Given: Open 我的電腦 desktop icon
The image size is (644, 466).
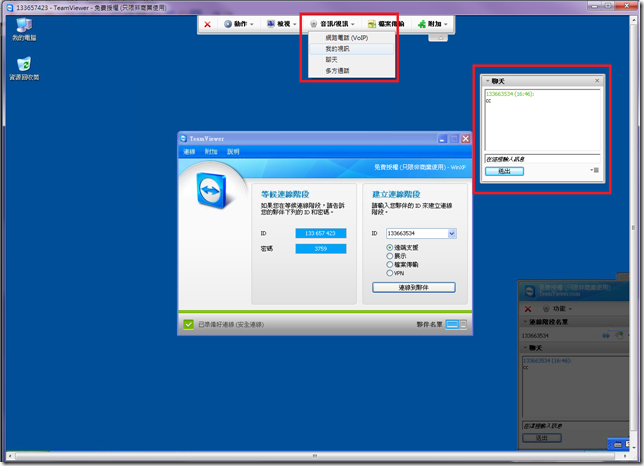Looking at the screenshot, I should pyautogui.click(x=24, y=30).
